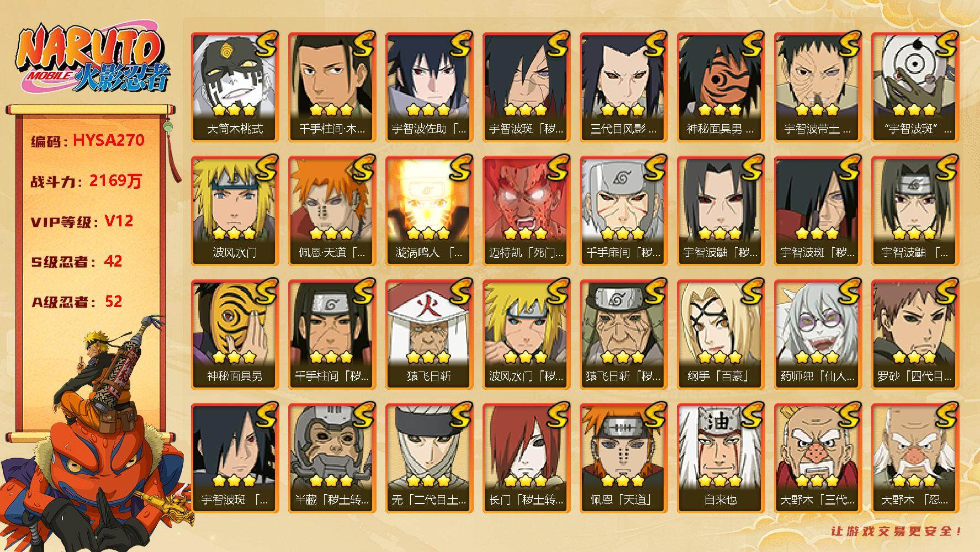
Task: Click the Naruto Mobile 火影忍者 logo
Action: [x=92, y=60]
